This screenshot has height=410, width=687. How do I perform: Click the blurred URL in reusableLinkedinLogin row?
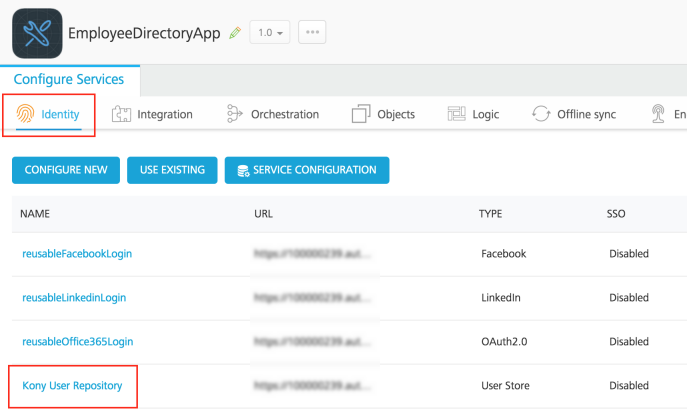click(312, 297)
